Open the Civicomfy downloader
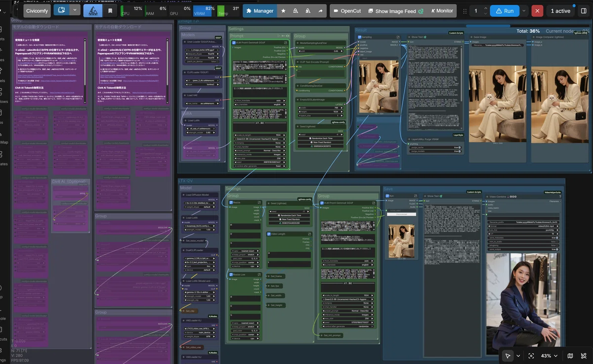593x364 pixels. [x=37, y=10]
